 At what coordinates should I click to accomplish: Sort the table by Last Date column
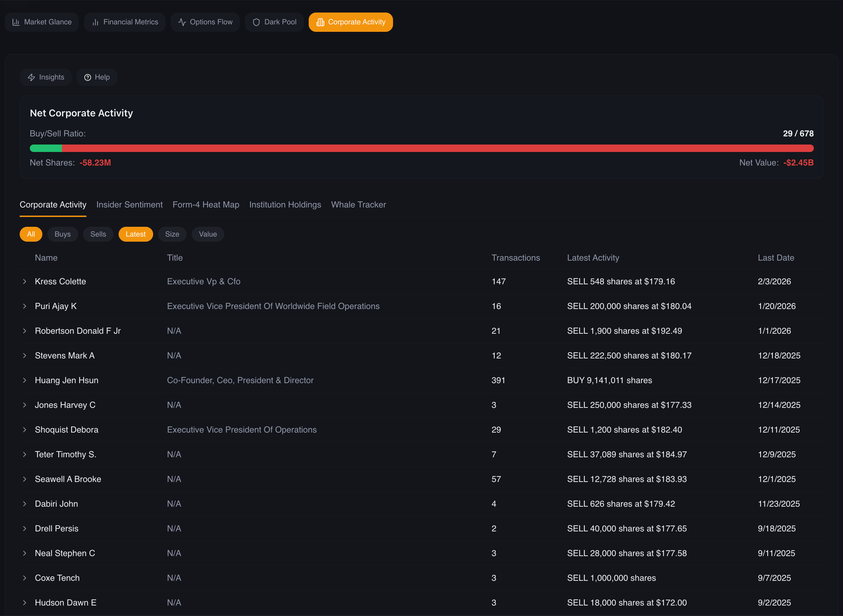click(x=776, y=258)
